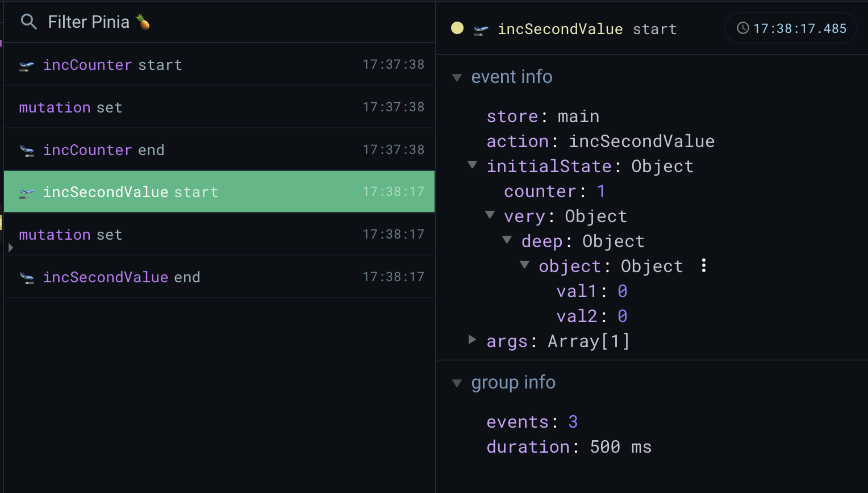The image size is (868, 493).
Task: Expand the args Array[1] node
Action: click(472, 340)
